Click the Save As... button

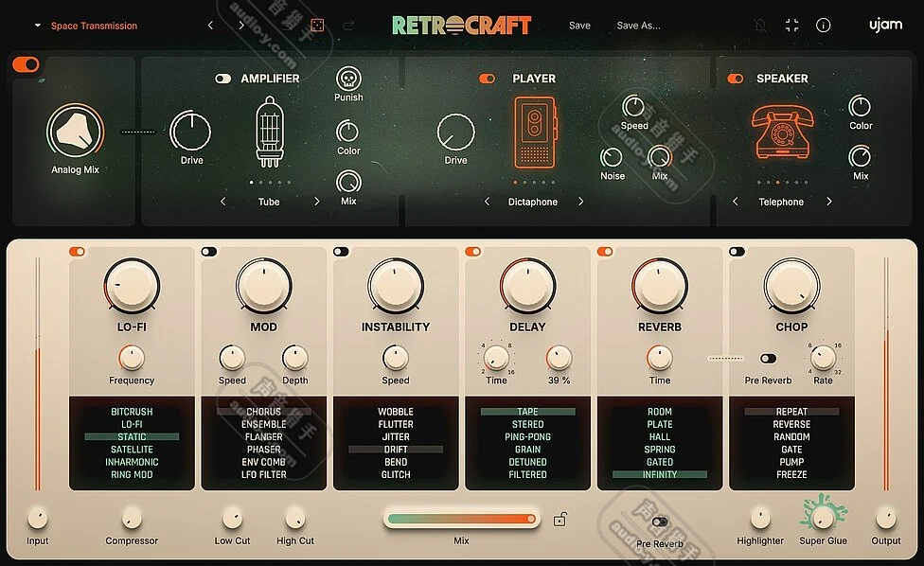638,26
